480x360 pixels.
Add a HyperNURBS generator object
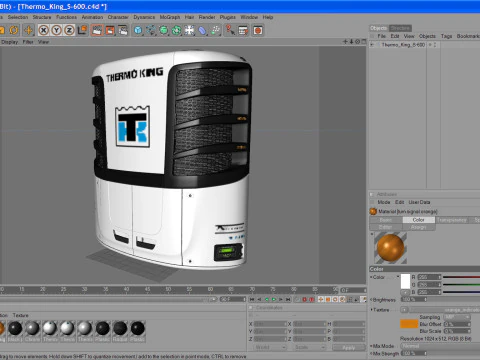(164, 30)
